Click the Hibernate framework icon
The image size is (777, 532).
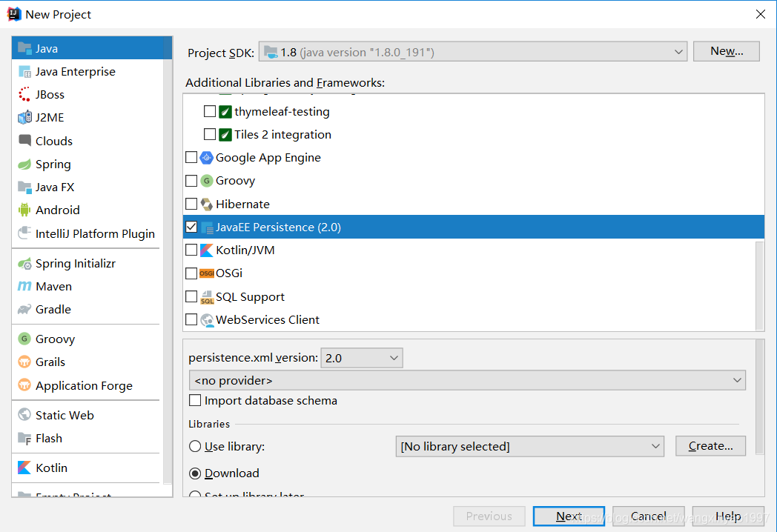[x=206, y=204]
